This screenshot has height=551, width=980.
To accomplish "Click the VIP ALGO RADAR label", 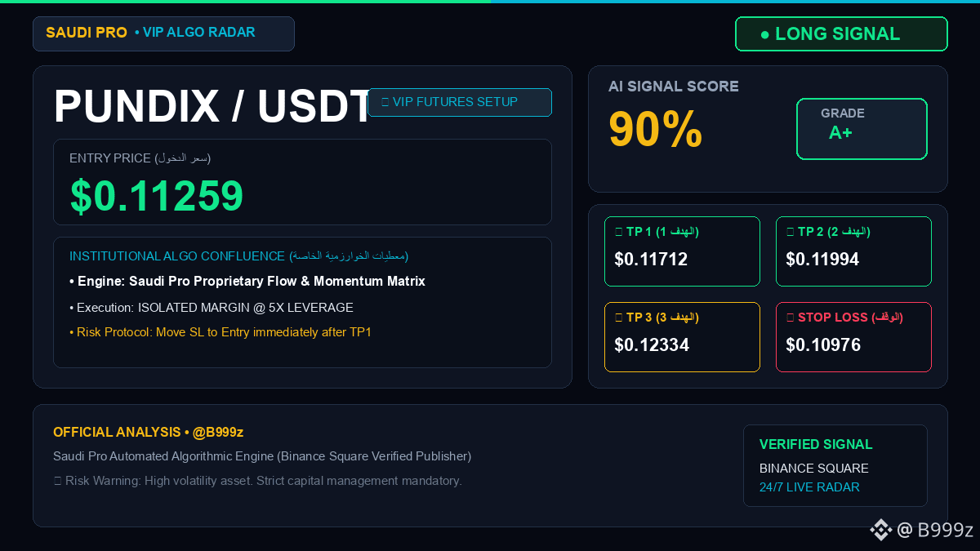I will pyautogui.click(x=195, y=33).
